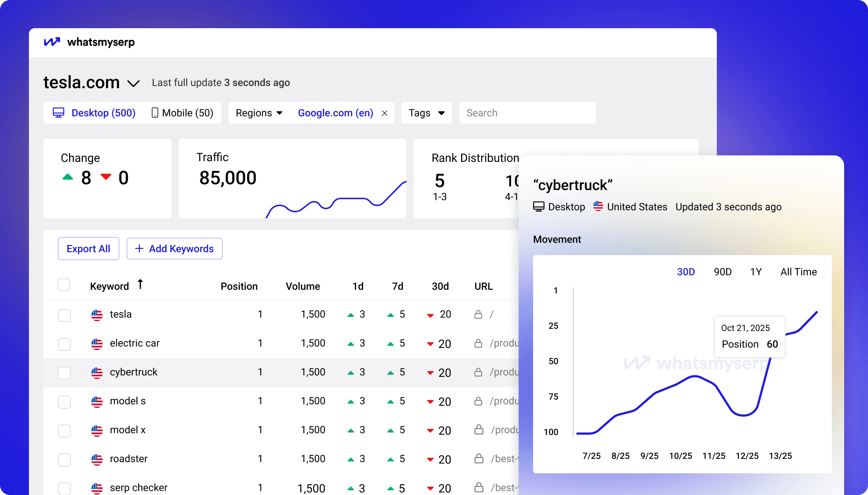Click into the Search input field
The image size is (868, 495).
(527, 113)
